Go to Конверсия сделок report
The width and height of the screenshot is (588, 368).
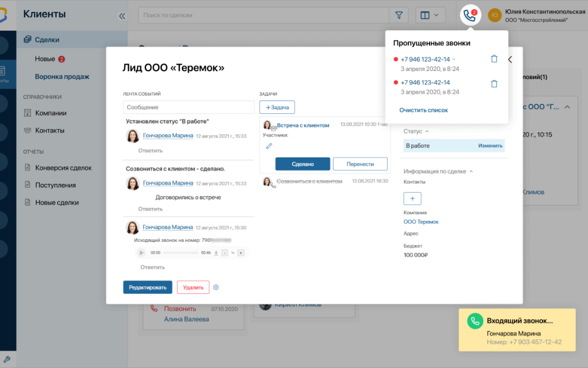tap(63, 168)
